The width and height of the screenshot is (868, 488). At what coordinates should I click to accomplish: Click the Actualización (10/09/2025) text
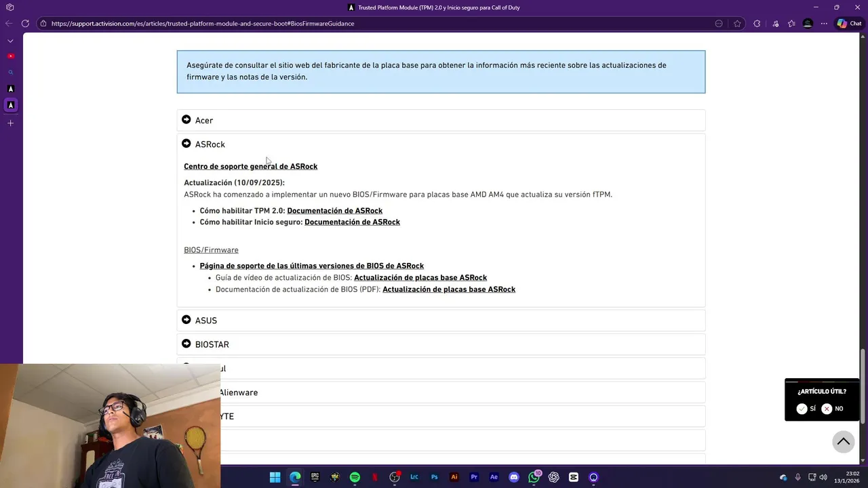tap(234, 183)
